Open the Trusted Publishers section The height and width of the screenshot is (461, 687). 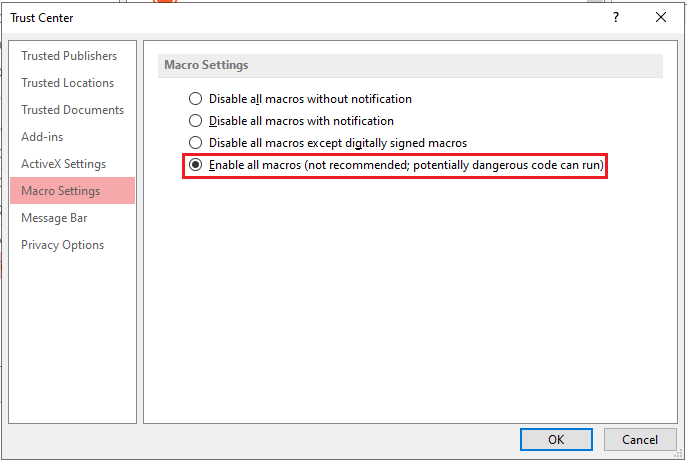69,56
